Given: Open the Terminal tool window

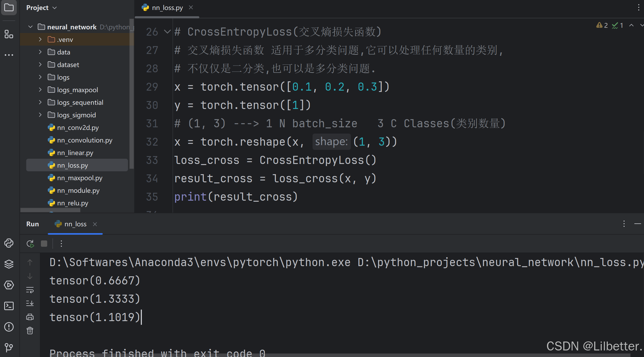Looking at the screenshot, I should 9,306.
